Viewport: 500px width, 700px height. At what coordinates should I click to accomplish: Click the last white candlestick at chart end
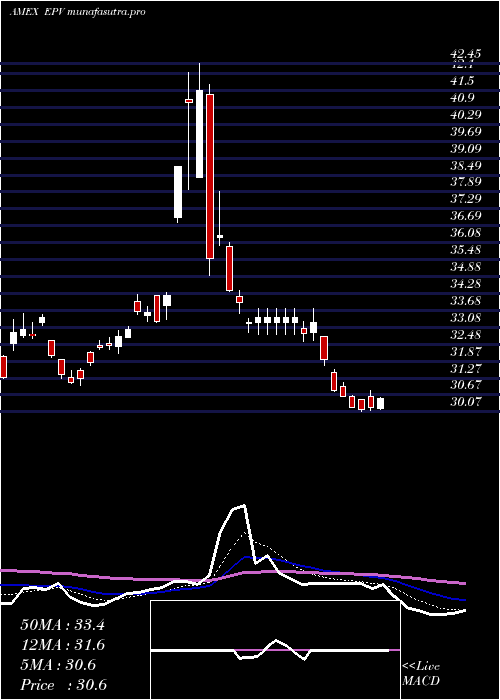point(380,404)
